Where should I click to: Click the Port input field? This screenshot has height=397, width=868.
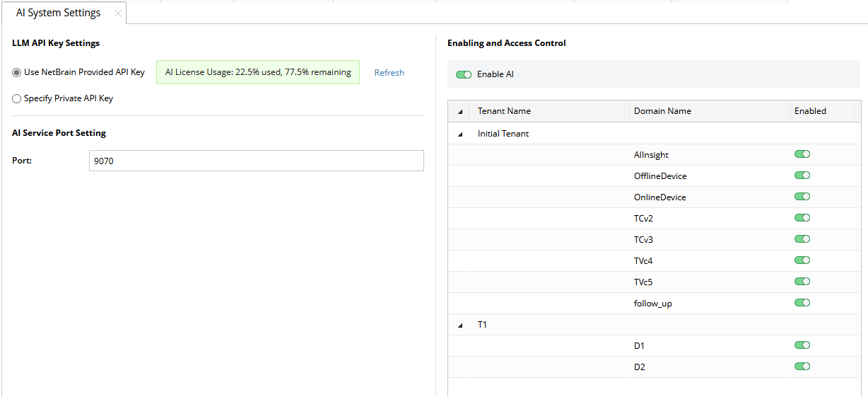[256, 161]
